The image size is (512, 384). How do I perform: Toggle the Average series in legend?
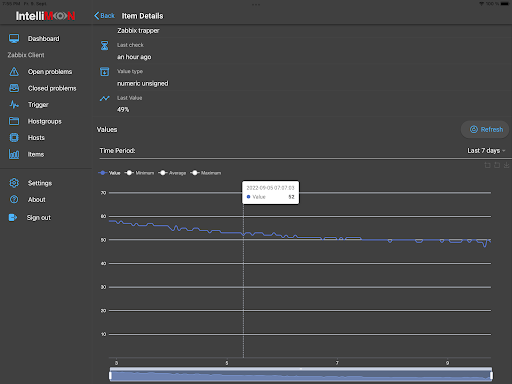(172, 173)
